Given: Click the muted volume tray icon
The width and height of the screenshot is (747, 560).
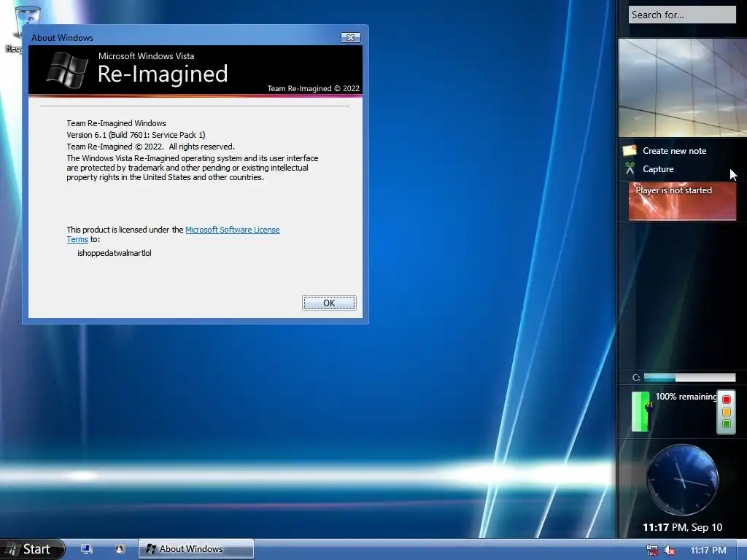Looking at the screenshot, I should pyautogui.click(x=670, y=550).
